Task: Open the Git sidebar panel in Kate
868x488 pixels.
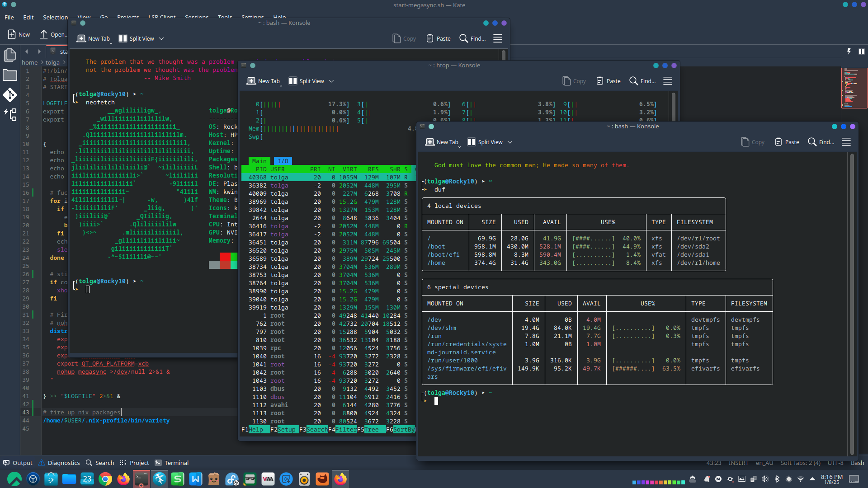Action: click(x=10, y=95)
